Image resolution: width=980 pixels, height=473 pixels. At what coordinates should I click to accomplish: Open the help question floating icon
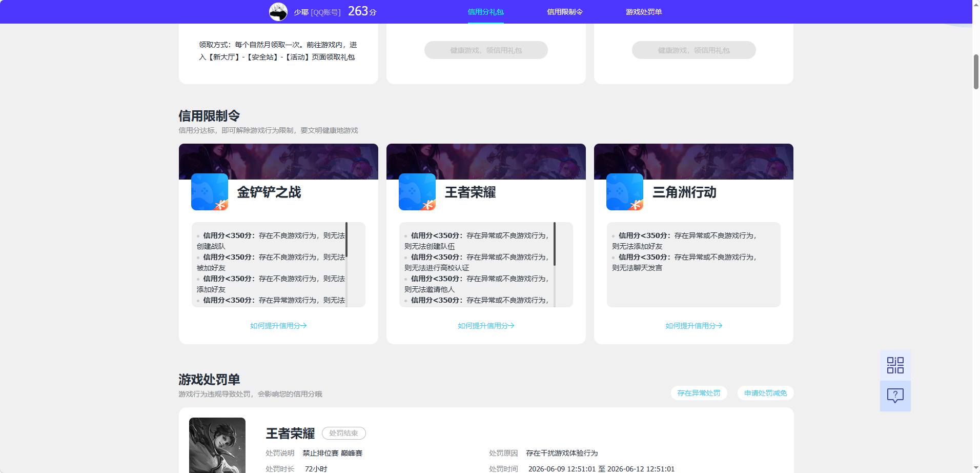click(895, 396)
